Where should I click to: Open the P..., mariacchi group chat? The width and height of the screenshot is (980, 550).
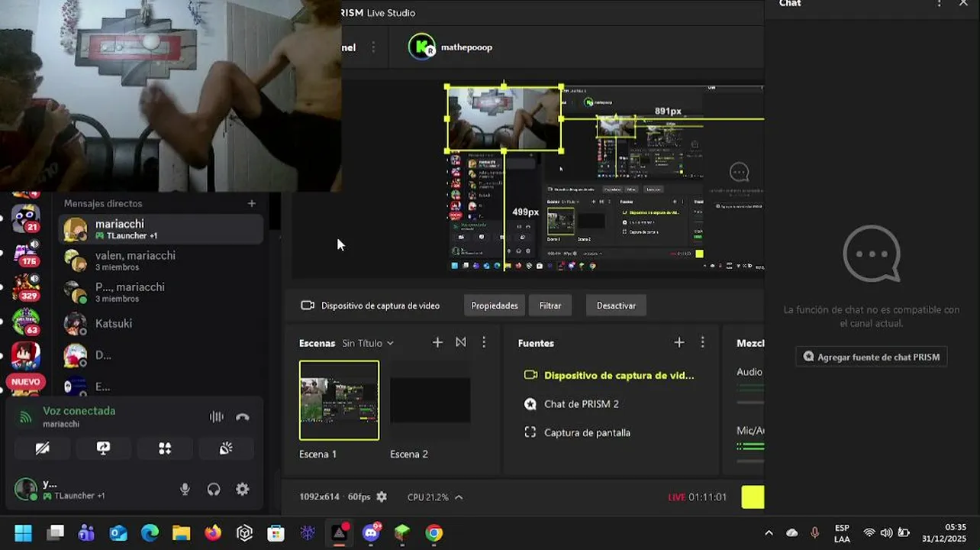tap(161, 292)
